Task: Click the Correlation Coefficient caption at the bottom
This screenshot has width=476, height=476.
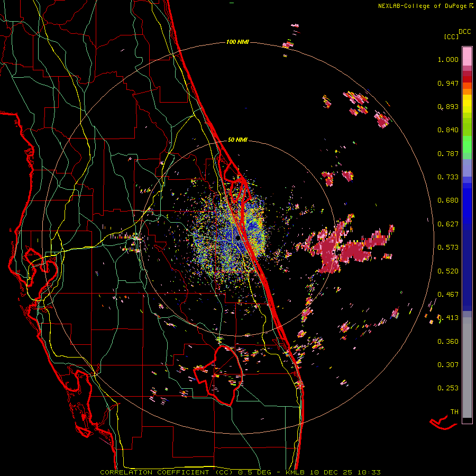Action: point(240,472)
